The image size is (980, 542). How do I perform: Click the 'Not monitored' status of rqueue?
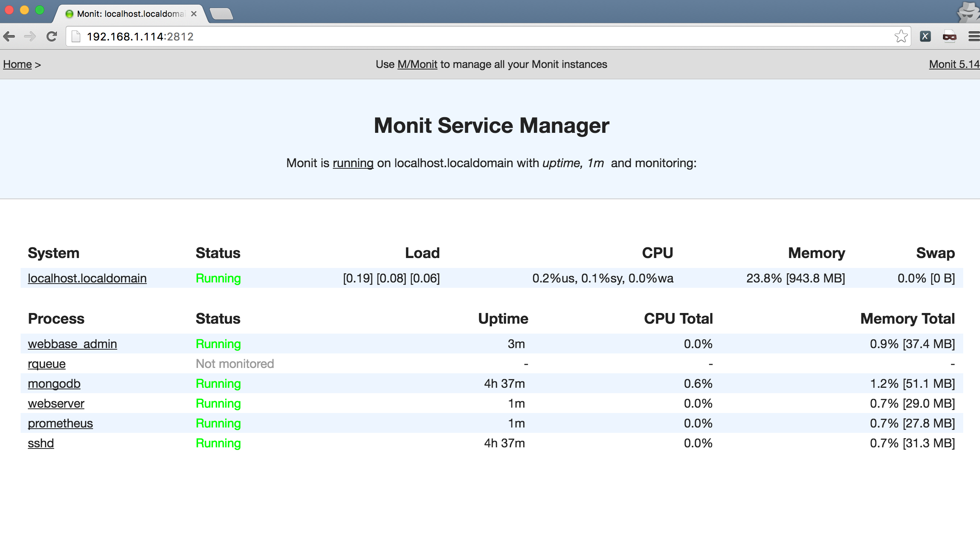pyautogui.click(x=235, y=364)
